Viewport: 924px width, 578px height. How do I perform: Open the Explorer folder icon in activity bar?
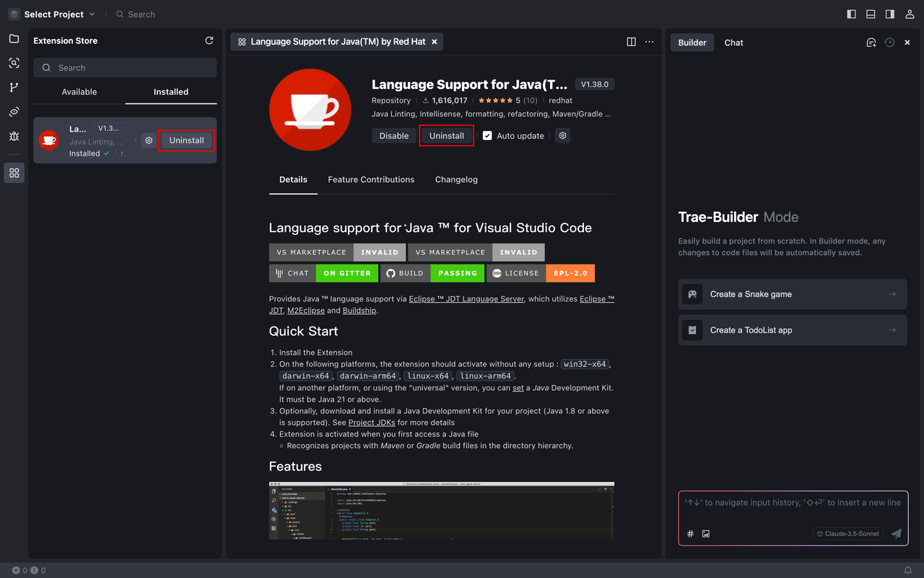[14, 38]
